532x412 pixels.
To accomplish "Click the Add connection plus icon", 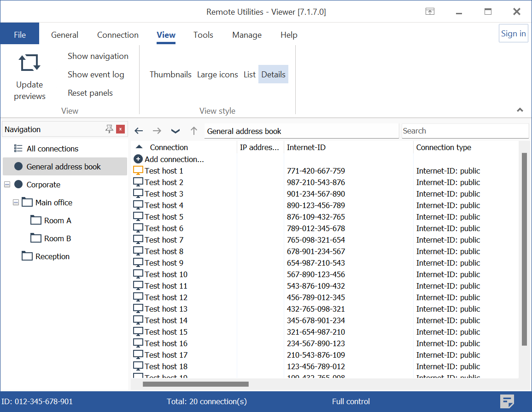I will click(138, 159).
